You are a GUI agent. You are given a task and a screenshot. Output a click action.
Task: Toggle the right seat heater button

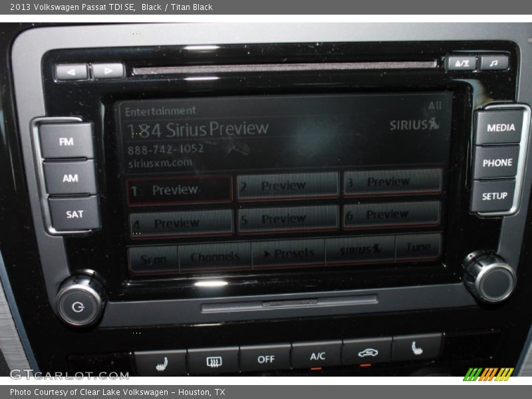417,348
